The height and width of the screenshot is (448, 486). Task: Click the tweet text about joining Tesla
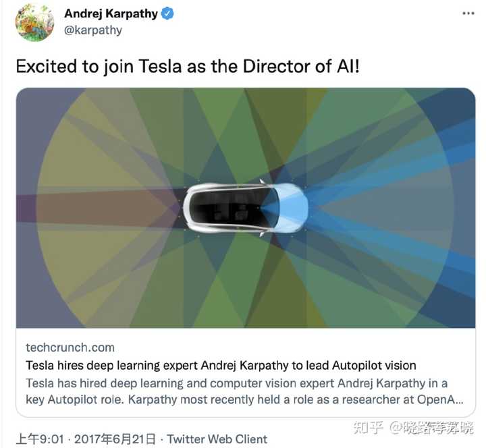coord(188,66)
